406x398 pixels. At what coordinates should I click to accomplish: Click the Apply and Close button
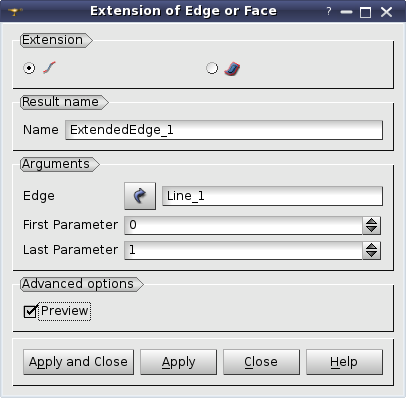point(78,362)
